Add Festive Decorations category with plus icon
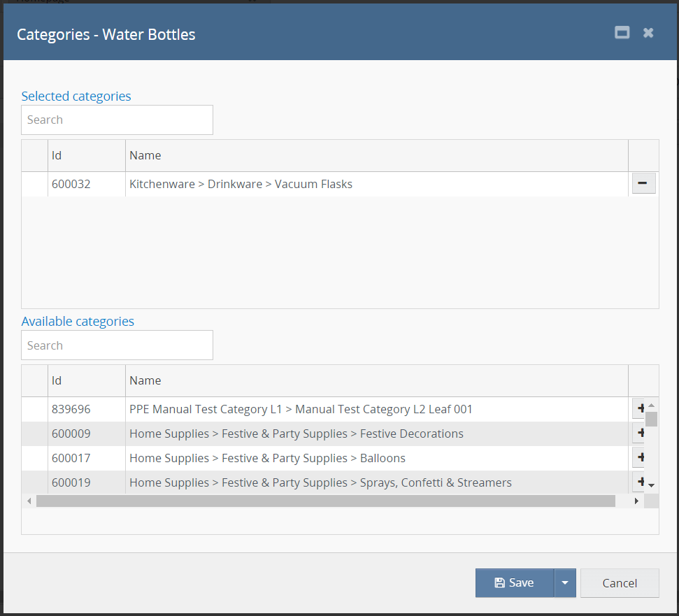 pos(640,434)
